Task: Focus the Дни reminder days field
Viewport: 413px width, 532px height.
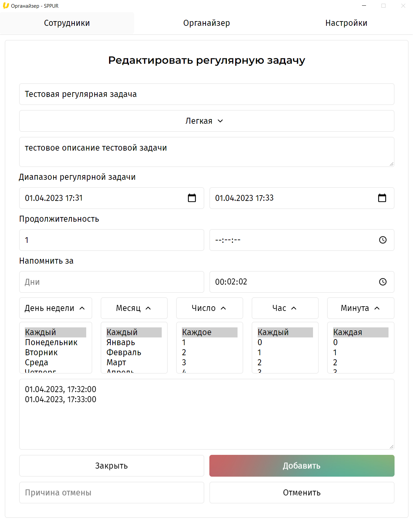Action: [x=112, y=282]
